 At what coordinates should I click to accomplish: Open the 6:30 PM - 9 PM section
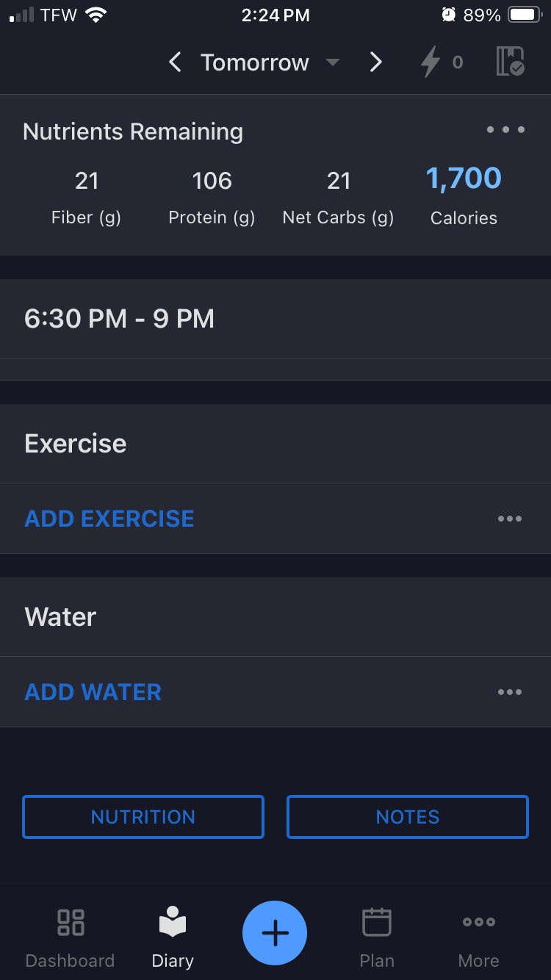click(x=275, y=319)
